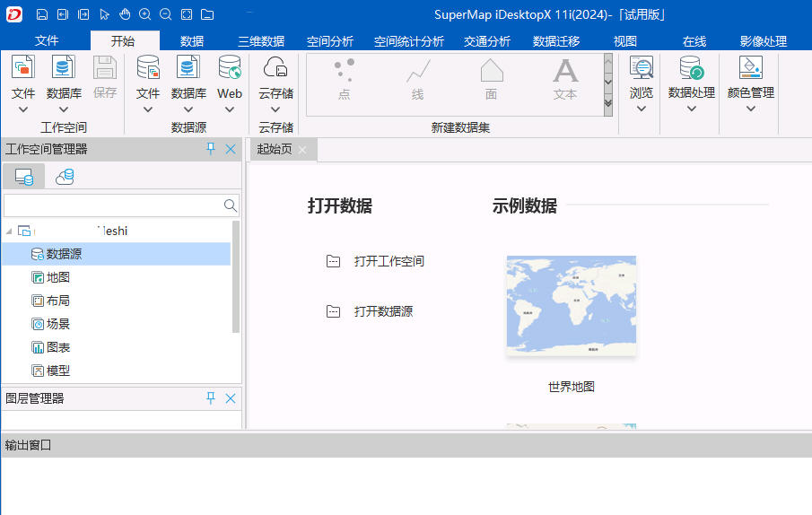Switch to the 空间分析 ribbon tab
Image resolution: width=812 pixels, height=515 pixels.
point(329,41)
